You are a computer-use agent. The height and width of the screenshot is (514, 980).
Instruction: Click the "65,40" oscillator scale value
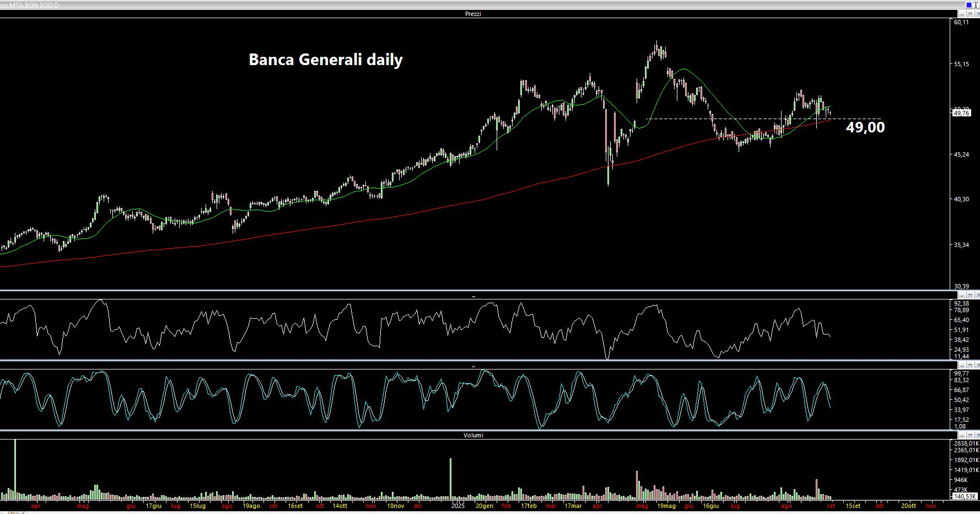[x=961, y=320]
